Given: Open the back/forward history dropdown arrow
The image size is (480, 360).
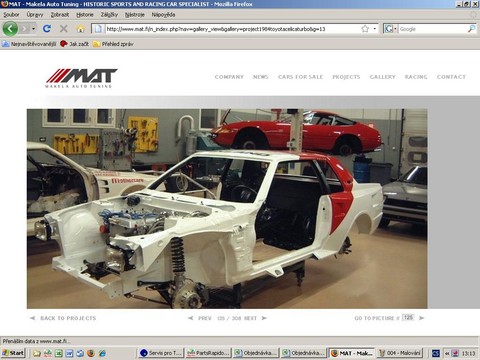Looking at the screenshot, I should pyautogui.click(x=33, y=29).
